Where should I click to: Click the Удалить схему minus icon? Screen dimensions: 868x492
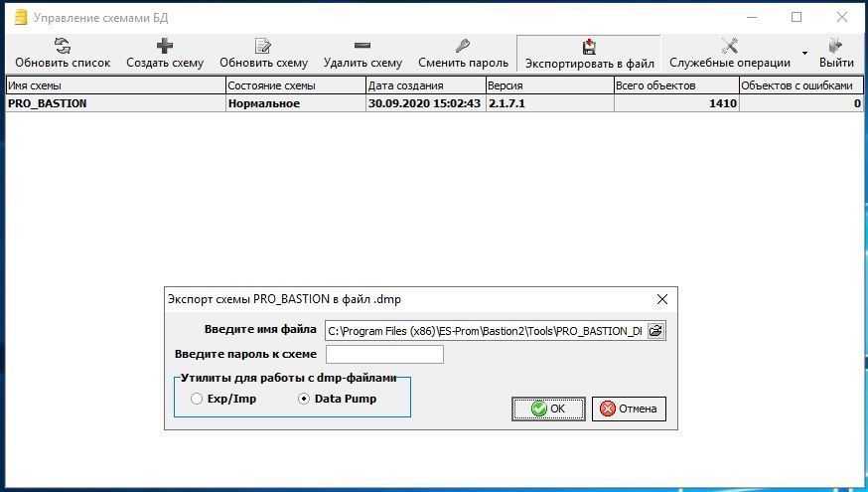point(362,46)
